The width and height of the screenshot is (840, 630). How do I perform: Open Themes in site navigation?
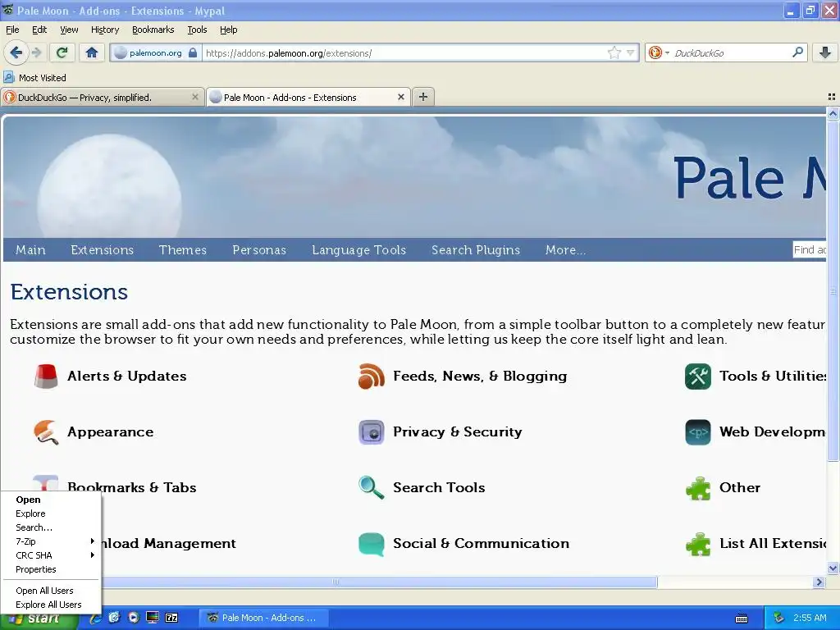183,249
